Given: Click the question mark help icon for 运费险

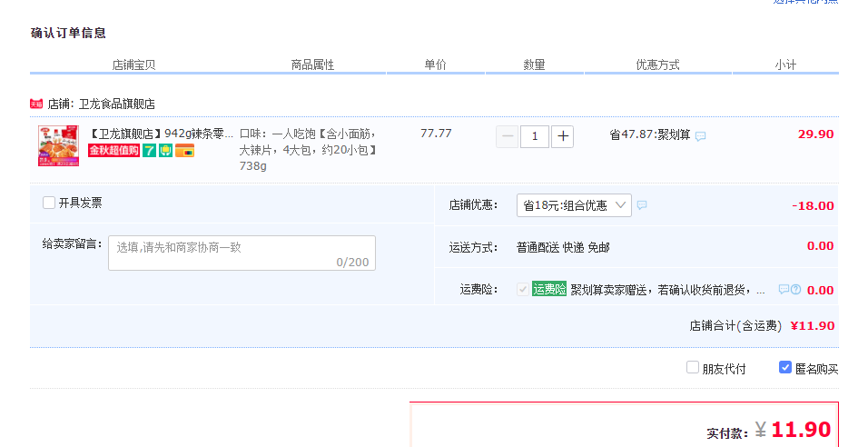Looking at the screenshot, I should [x=796, y=289].
